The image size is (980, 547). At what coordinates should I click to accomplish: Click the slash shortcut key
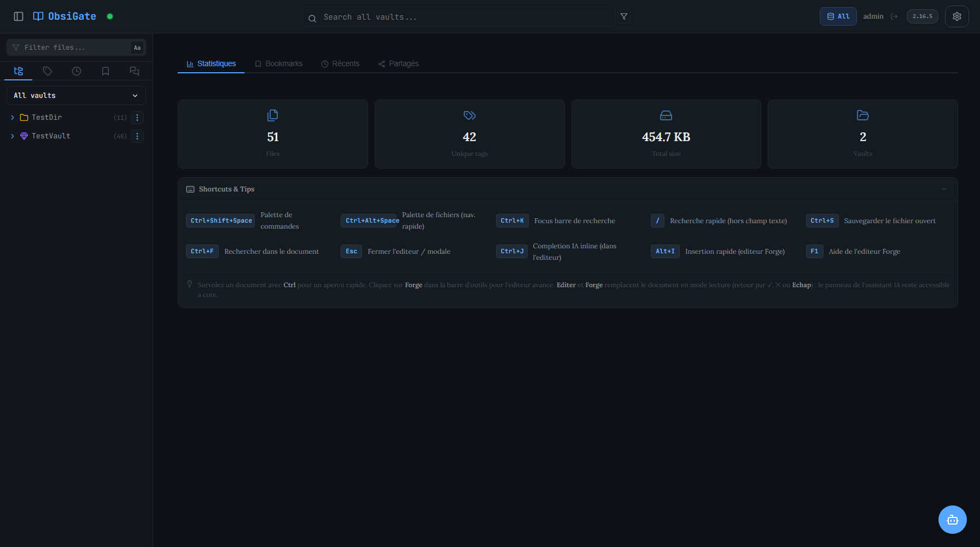coord(658,220)
